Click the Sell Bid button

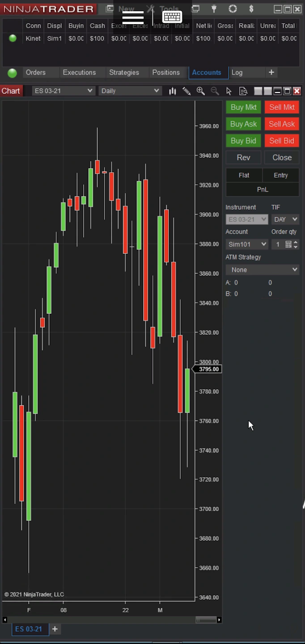(282, 140)
